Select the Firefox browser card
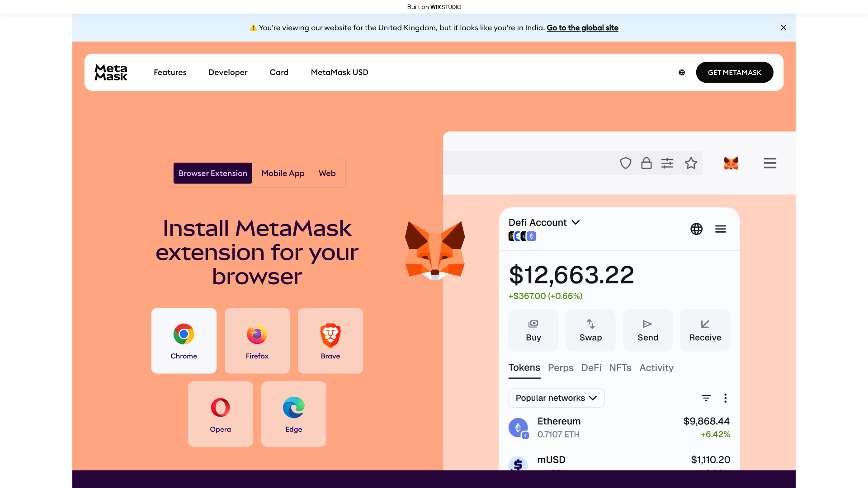 click(x=257, y=341)
